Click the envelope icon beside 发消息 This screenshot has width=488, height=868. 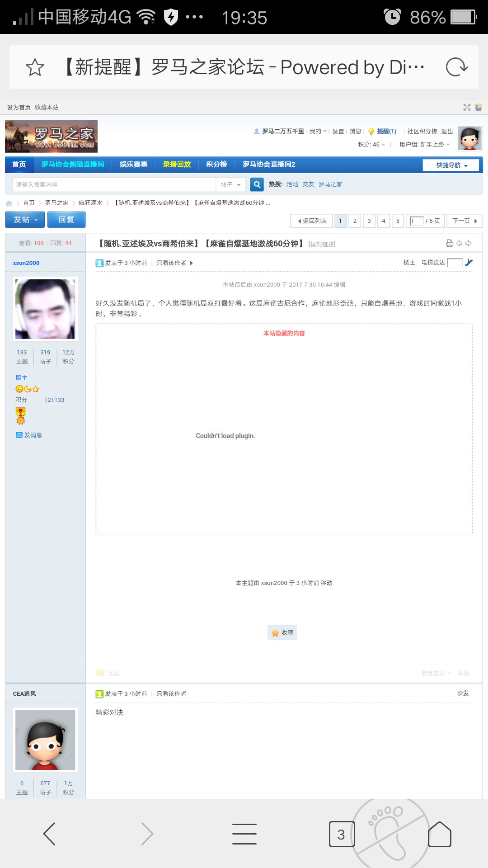(19, 435)
